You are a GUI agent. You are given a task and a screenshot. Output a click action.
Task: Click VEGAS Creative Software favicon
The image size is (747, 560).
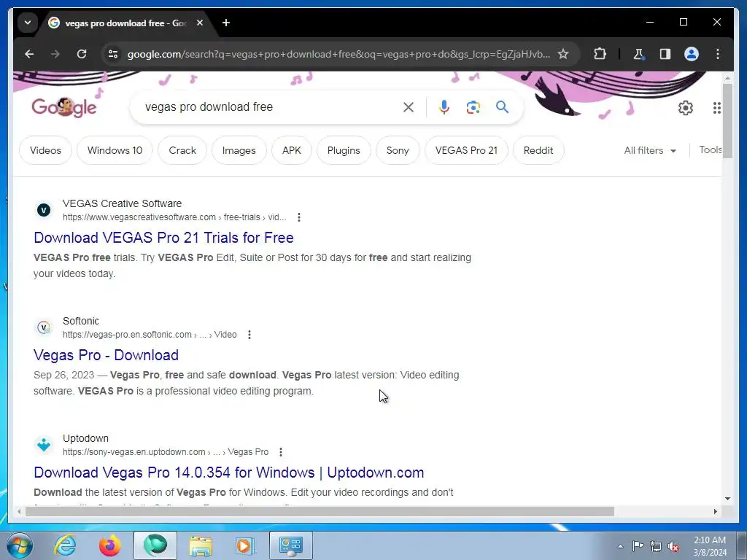tap(44, 210)
